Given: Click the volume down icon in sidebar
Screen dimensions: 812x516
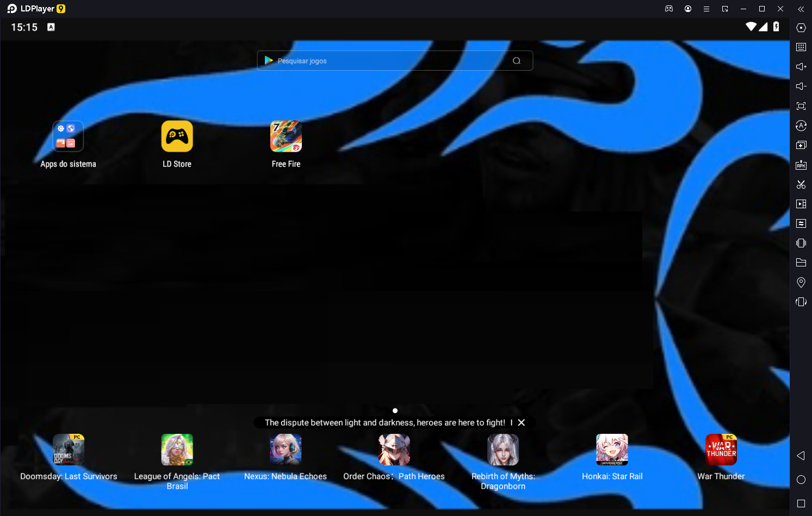Looking at the screenshot, I should pos(801,86).
